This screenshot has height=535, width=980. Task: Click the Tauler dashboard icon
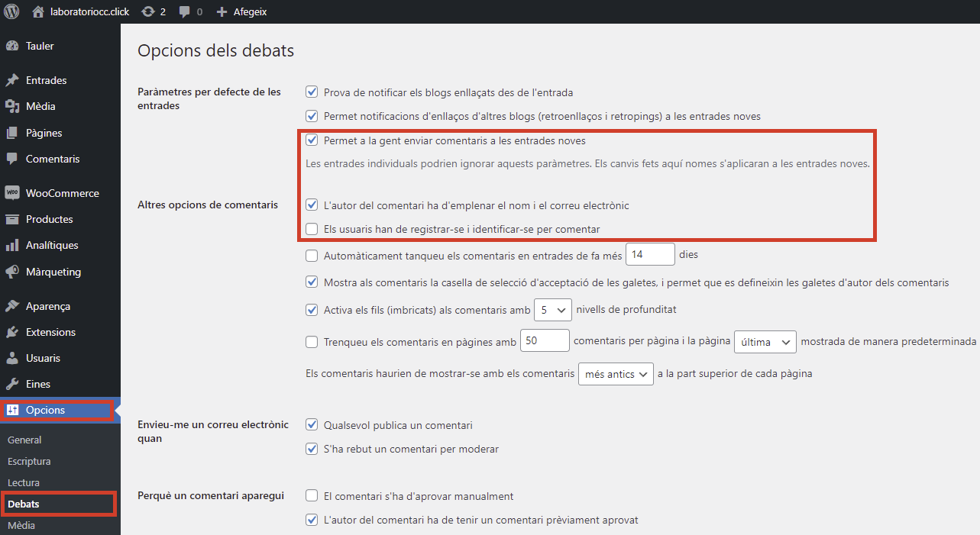11,46
